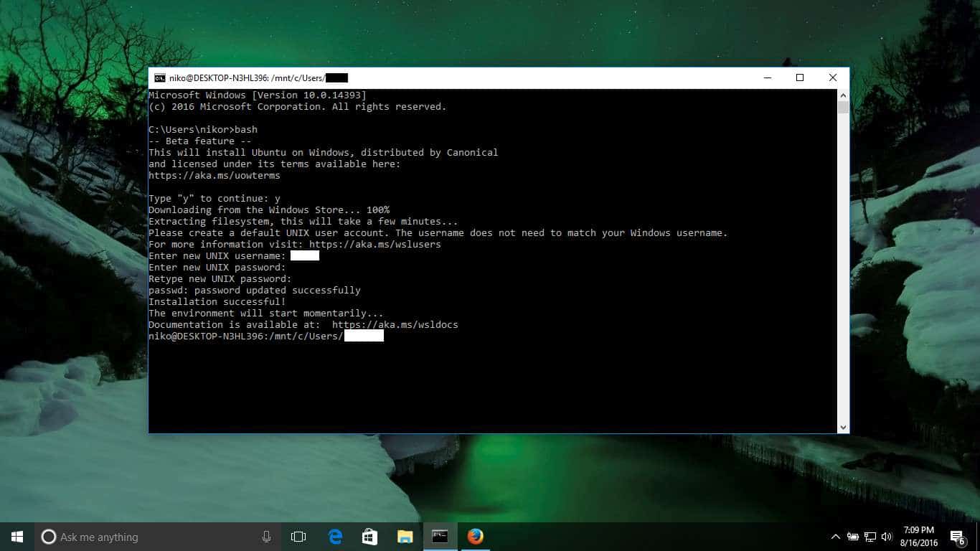Screen dimensions: 980x551
Task: Click the https://aka.ms/wsldocs URL text
Action: (395, 325)
